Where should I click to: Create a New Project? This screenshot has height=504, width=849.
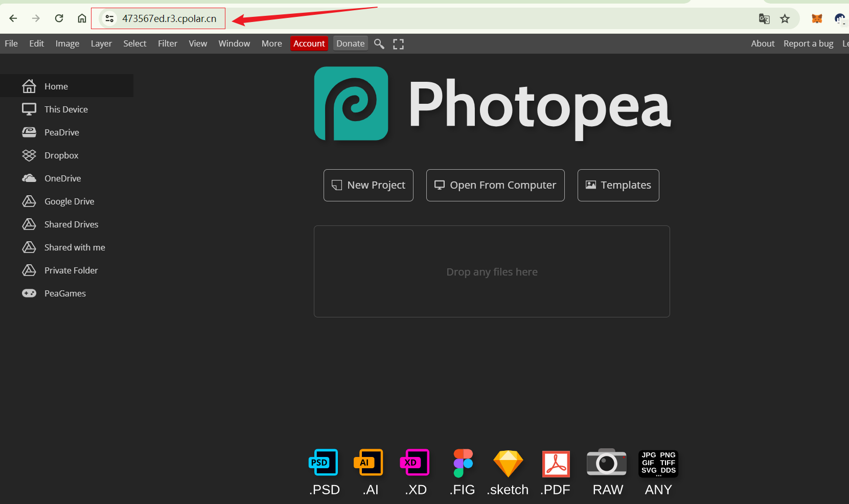tap(369, 185)
